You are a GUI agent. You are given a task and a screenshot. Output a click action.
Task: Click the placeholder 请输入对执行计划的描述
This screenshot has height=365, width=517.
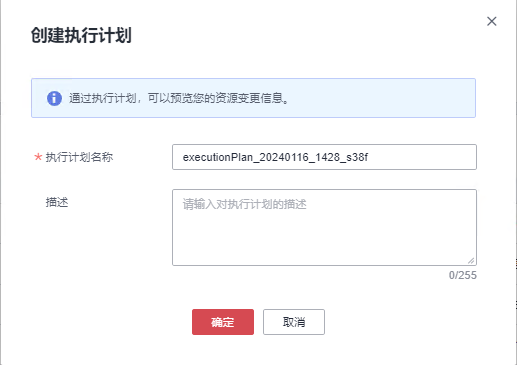click(x=244, y=204)
